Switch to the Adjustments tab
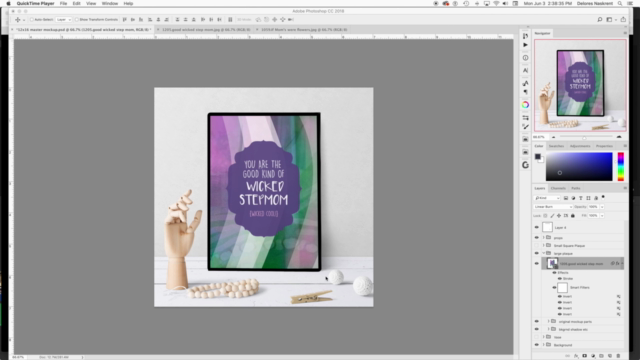This screenshot has height=360, width=640. pos(580,146)
